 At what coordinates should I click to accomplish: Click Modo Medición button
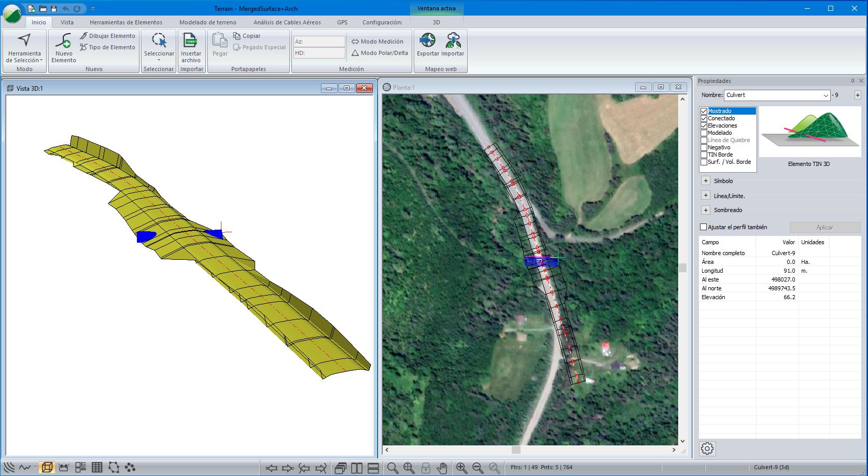pos(377,41)
